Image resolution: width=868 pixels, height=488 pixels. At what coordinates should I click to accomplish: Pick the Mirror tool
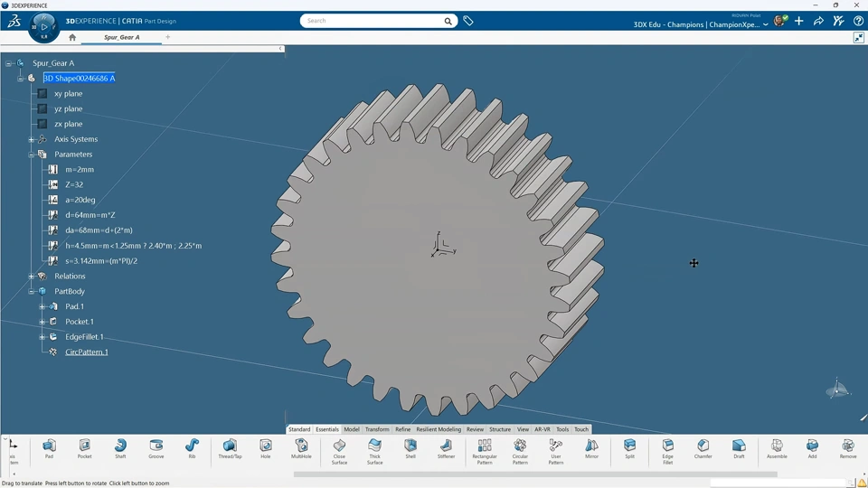coord(591,446)
